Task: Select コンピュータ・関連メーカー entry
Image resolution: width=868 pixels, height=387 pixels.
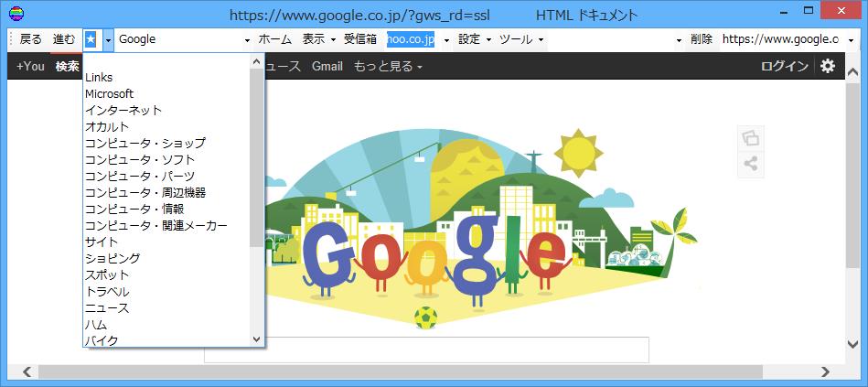Action: [x=156, y=225]
